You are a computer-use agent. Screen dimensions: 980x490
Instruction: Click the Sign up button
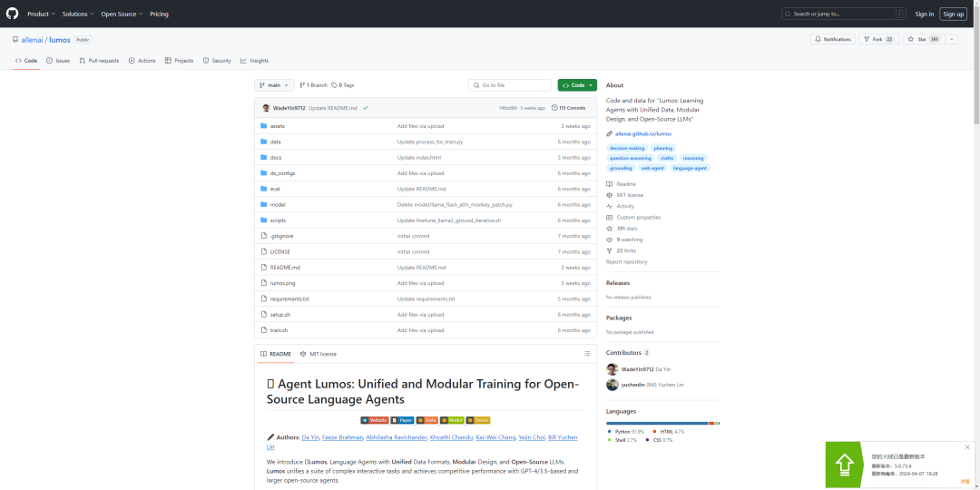[953, 14]
